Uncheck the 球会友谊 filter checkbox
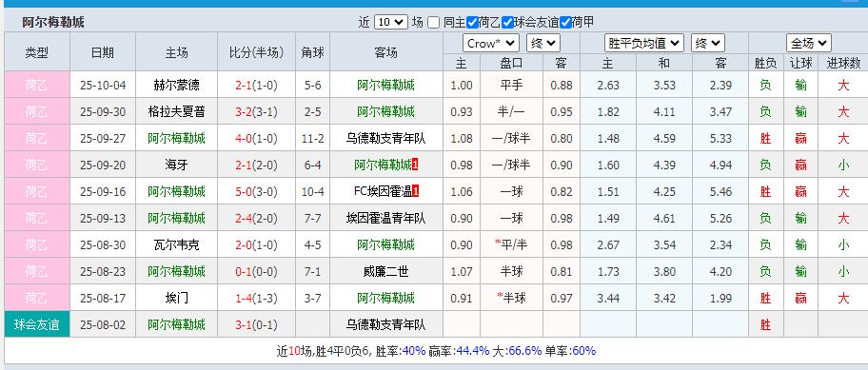 [x=507, y=23]
